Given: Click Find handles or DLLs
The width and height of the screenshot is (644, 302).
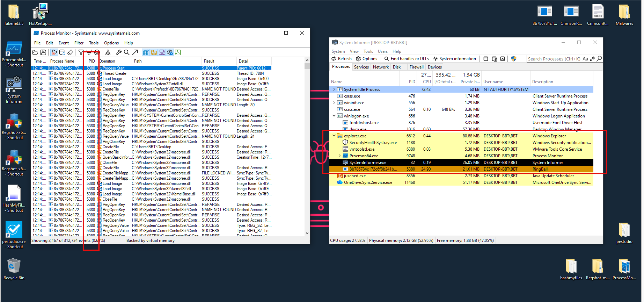Looking at the screenshot, I should click(x=407, y=59).
